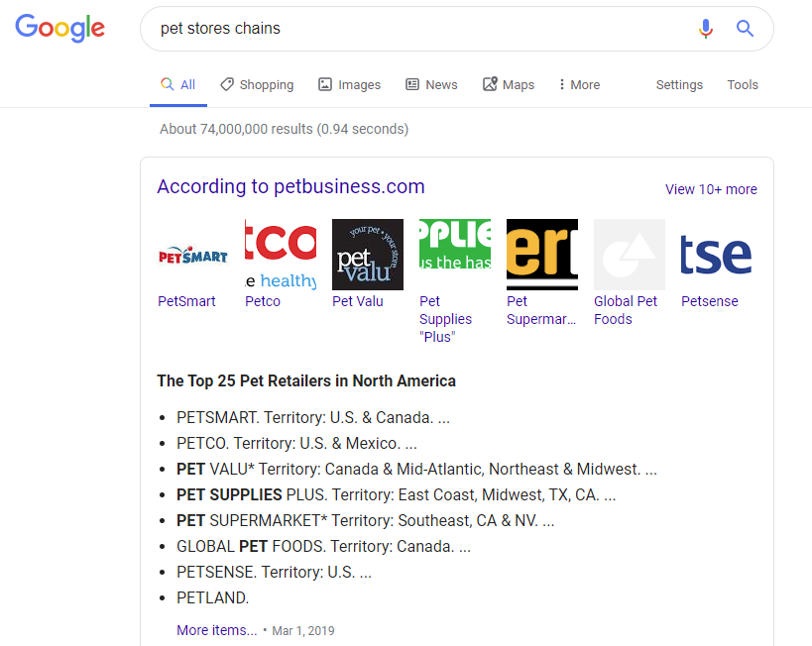This screenshot has height=646, width=812.
Task: Click the More items... link
Action: tap(216, 630)
